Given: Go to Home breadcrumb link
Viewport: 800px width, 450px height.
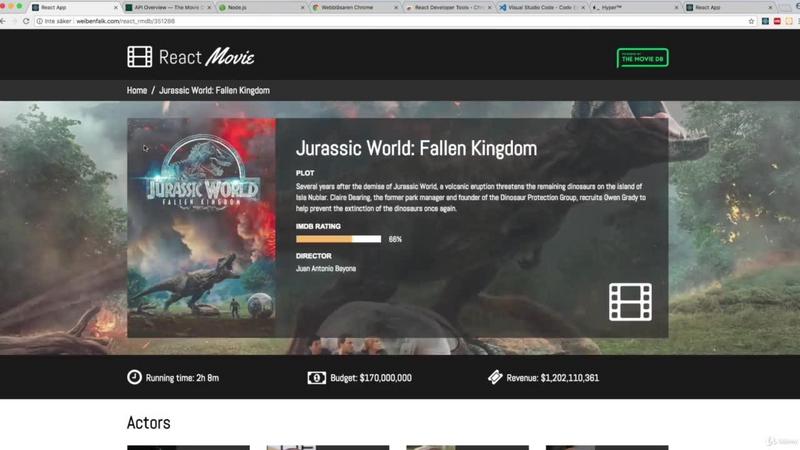Looking at the screenshot, I should [137, 90].
